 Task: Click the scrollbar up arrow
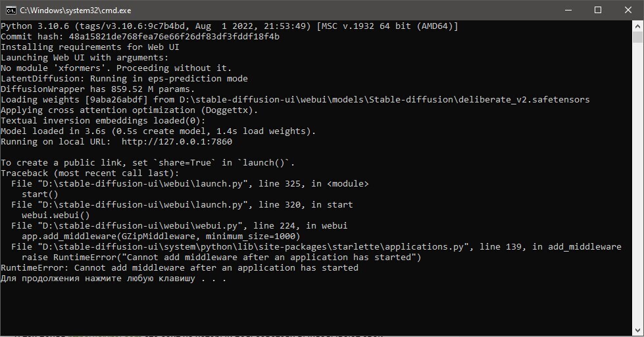click(638, 26)
